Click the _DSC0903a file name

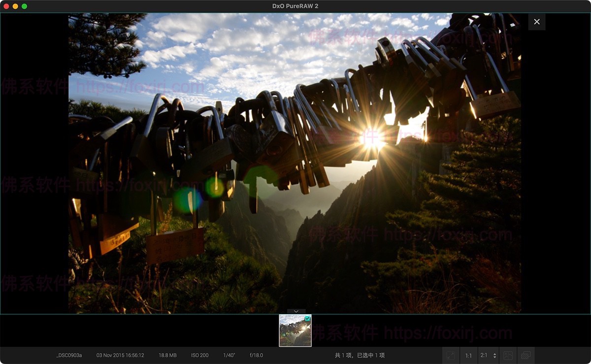tap(69, 355)
